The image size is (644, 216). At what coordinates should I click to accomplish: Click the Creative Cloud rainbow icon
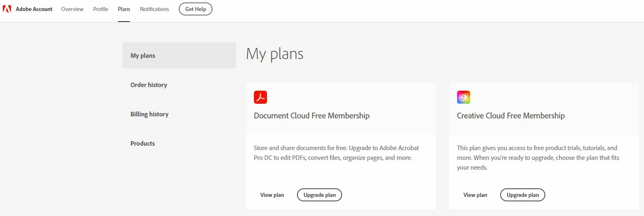pos(464,97)
